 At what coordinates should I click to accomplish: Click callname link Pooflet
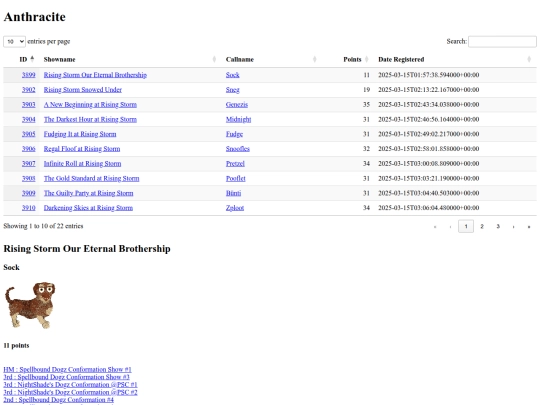[236, 178]
